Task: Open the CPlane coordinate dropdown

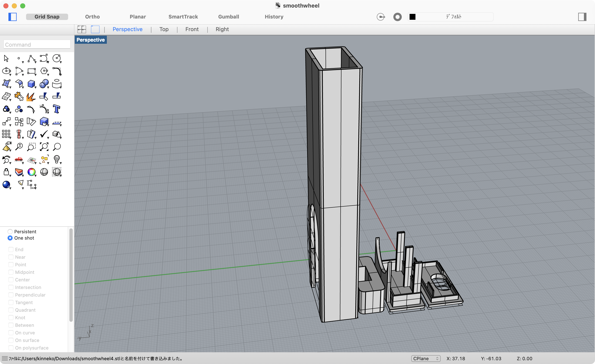Action: [x=426, y=359]
